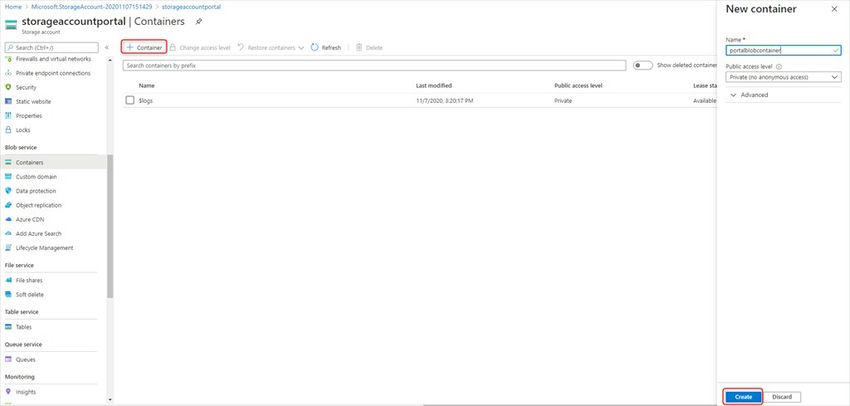Viewport: 850px width, 406px height.
Task: Open Firewalls and virtual networks
Action: tap(53, 59)
